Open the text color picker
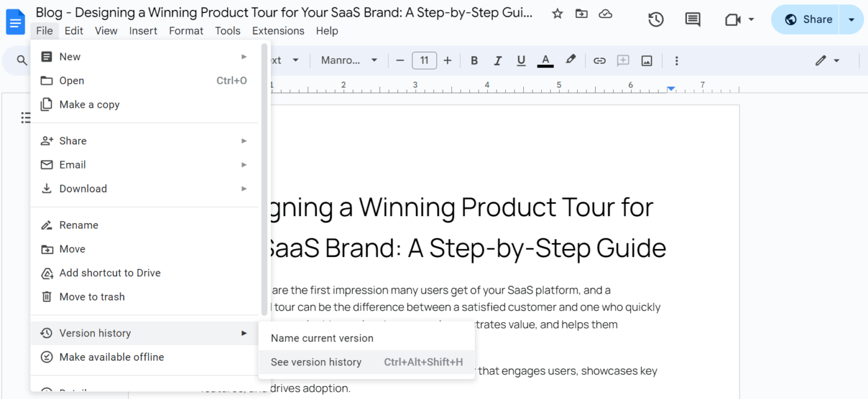 [545, 60]
